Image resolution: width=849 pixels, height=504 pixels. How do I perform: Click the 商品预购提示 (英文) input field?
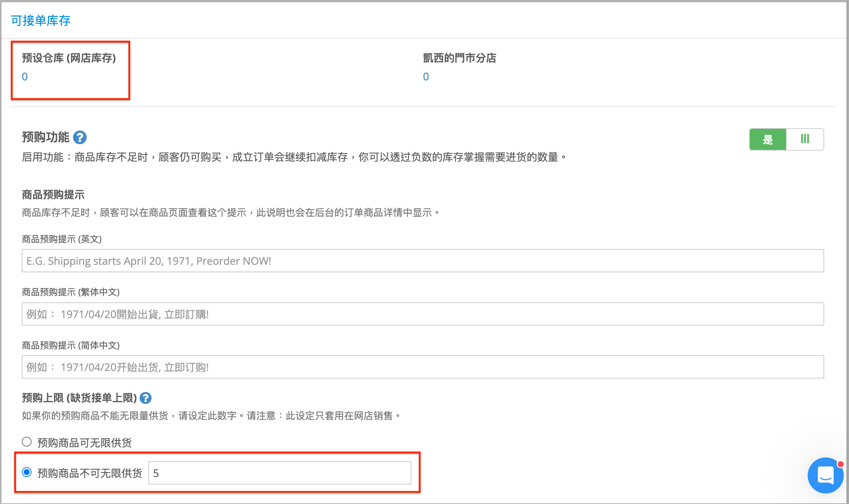pos(423,261)
